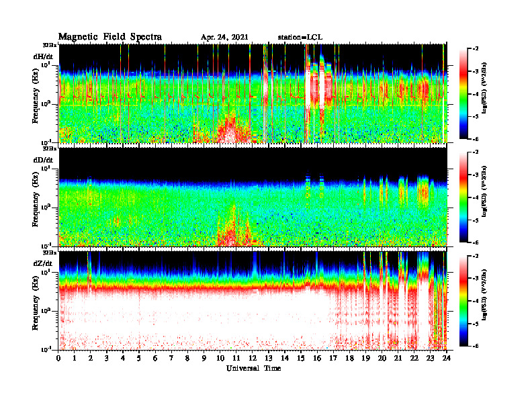Viewport: 532px width, 411px height.
Task: Click hour tick label "2" on time axis
Action: pyautogui.click(x=91, y=359)
